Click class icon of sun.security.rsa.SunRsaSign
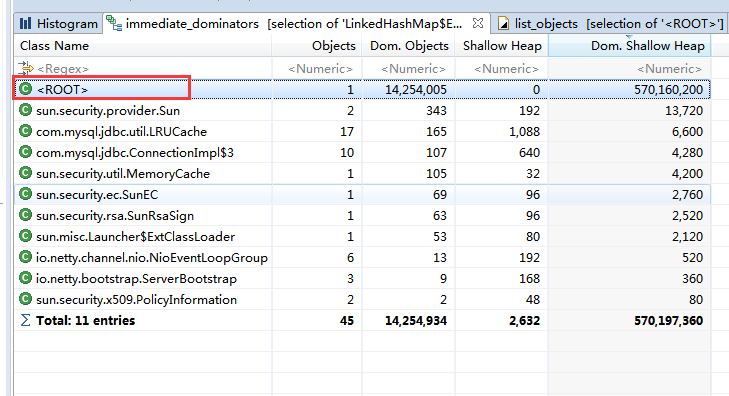The image size is (729, 396). (x=26, y=215)
